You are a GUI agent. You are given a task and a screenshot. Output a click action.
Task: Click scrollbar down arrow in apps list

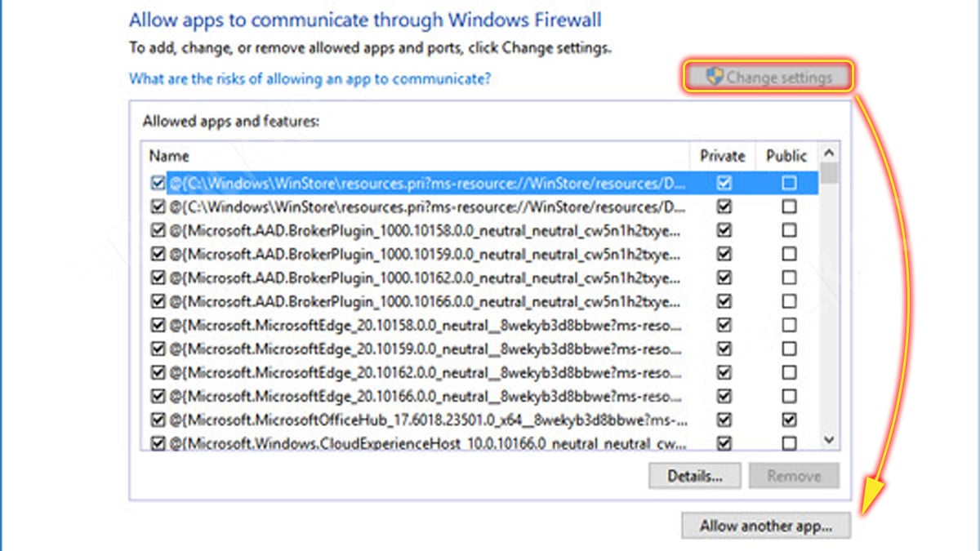pyautogui.click(x=829, y=440)
